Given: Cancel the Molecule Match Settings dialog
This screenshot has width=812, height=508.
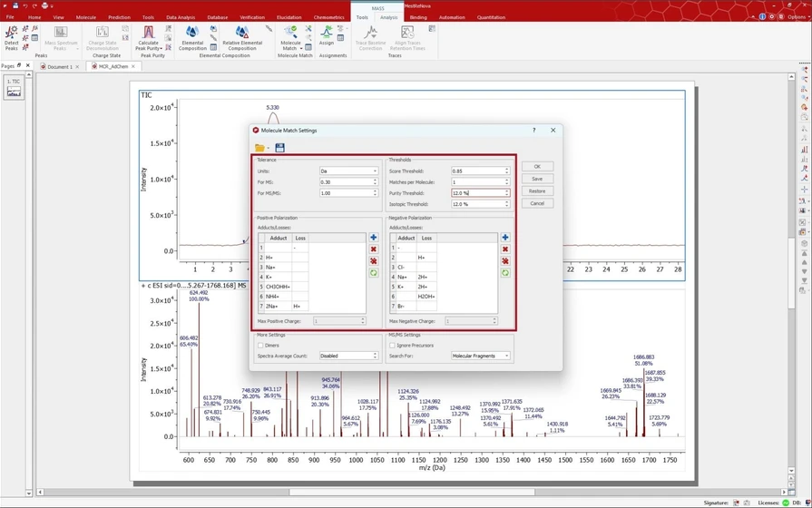Looking at the screenshot, I should (537, 203).
